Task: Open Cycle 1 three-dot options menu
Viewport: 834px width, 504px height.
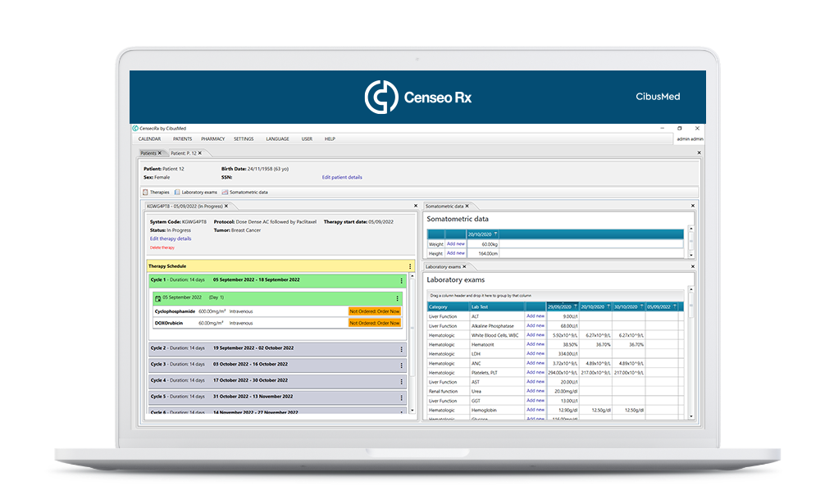Action: 401,281
